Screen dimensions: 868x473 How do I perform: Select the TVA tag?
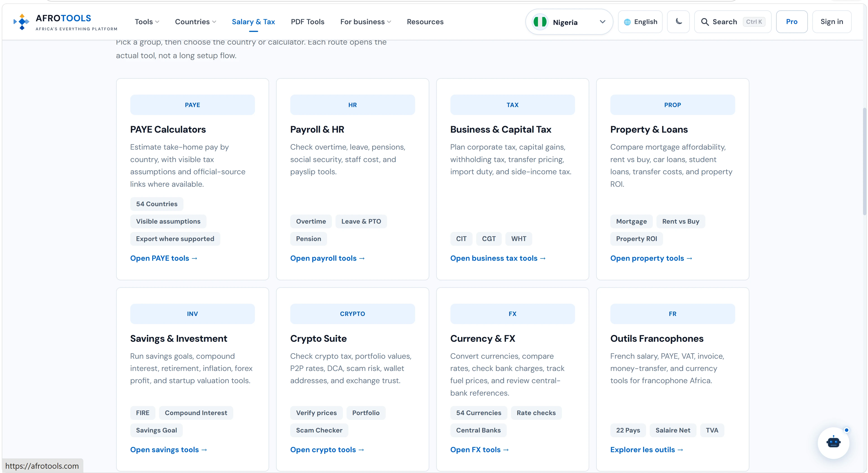pos(712,430)
